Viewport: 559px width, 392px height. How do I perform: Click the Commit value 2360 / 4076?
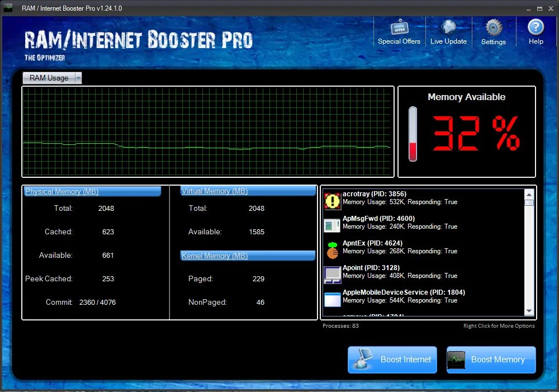97,302
